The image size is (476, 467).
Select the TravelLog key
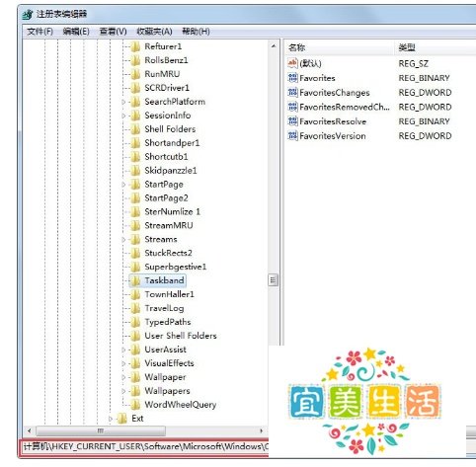pos(164,308)
